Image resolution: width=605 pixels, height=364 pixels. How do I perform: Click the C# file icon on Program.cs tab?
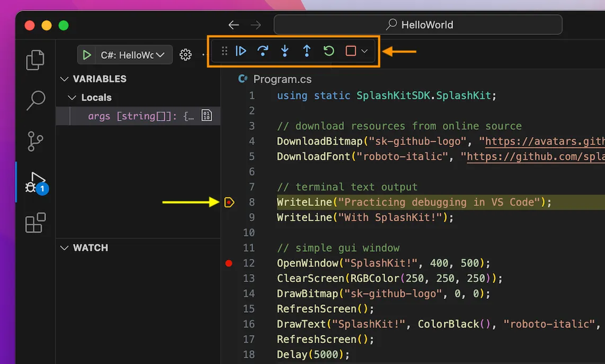pos(243,79)
